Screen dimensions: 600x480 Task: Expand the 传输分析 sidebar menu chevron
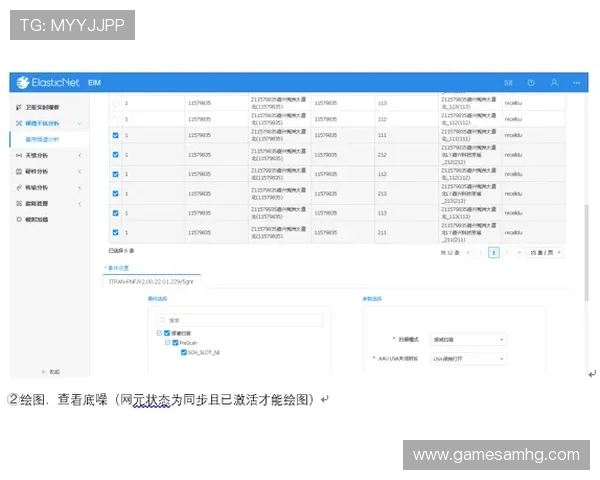tap(80, 188)
